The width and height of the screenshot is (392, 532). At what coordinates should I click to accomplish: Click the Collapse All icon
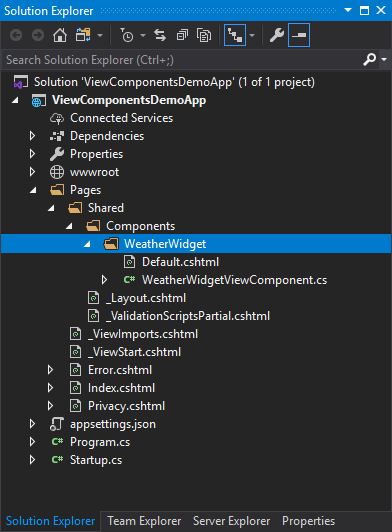coord(182,35)
